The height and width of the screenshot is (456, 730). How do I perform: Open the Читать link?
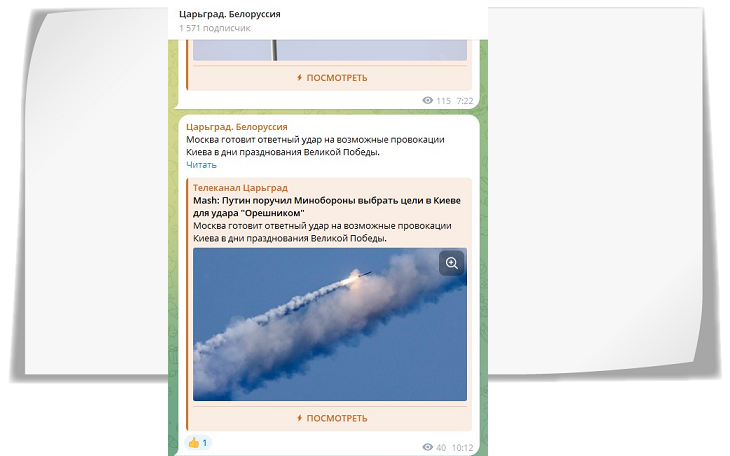click(x=201, y=165)
